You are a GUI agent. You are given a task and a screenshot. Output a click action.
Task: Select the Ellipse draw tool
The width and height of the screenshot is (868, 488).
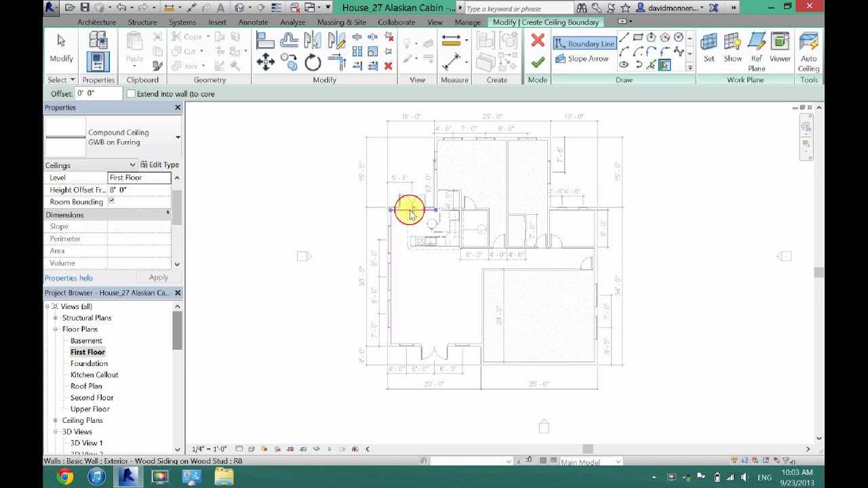click(625, 65)
